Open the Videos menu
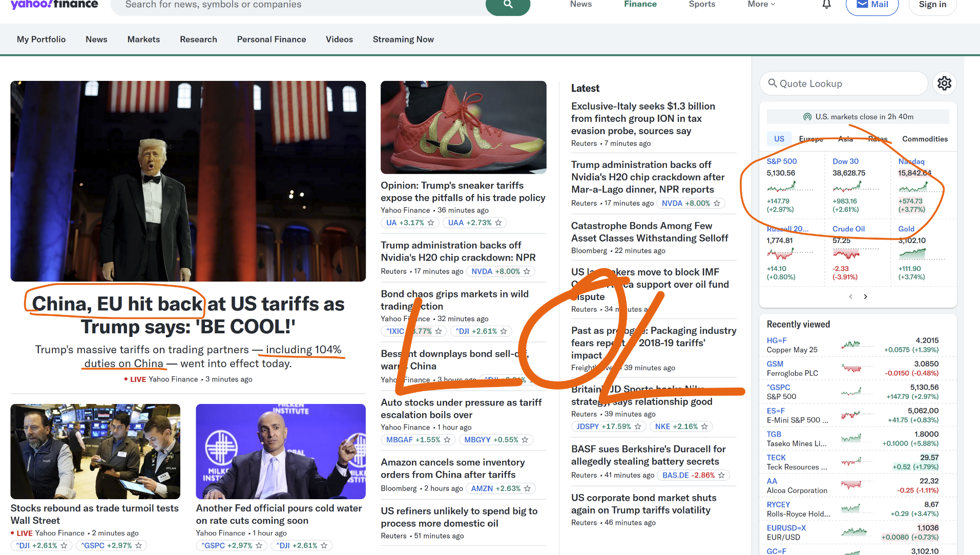The width and height of the screenshot is (980, 555). pos(339,39)
